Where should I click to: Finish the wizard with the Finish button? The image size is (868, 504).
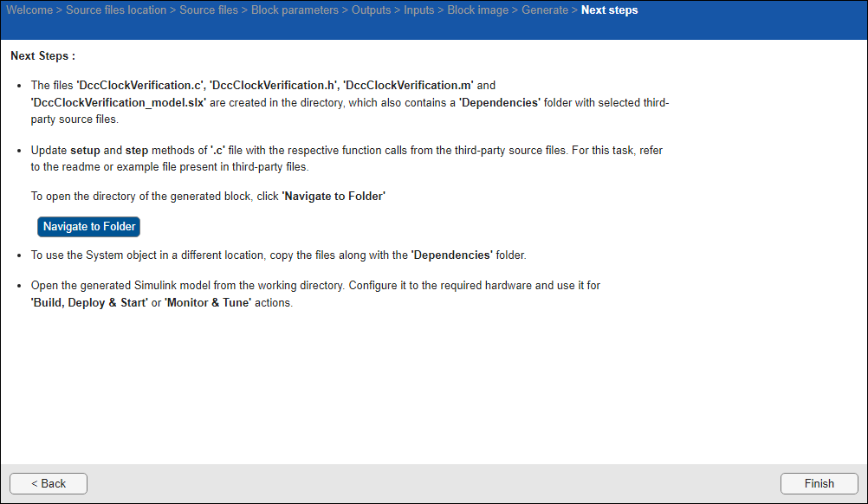point(819,483)
